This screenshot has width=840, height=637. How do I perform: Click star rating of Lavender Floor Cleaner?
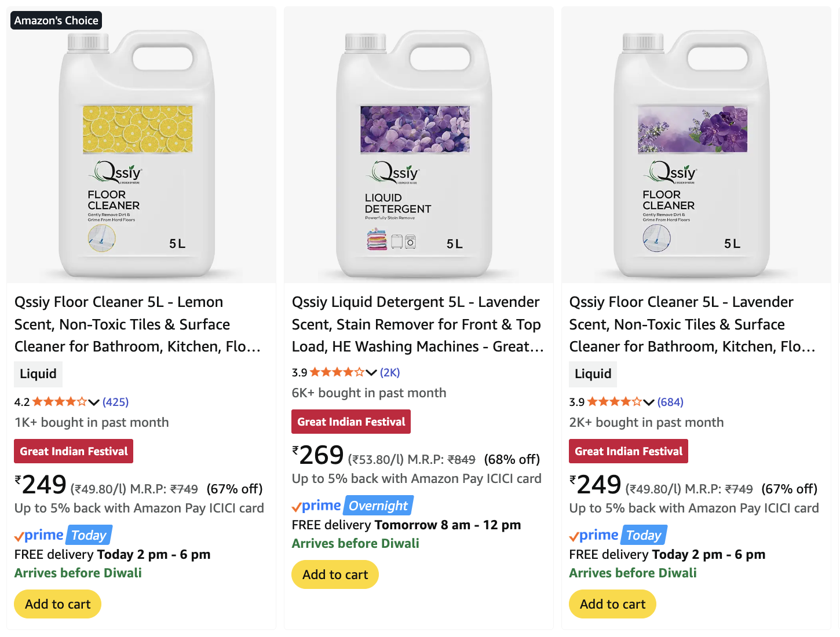tap(614, 402)
